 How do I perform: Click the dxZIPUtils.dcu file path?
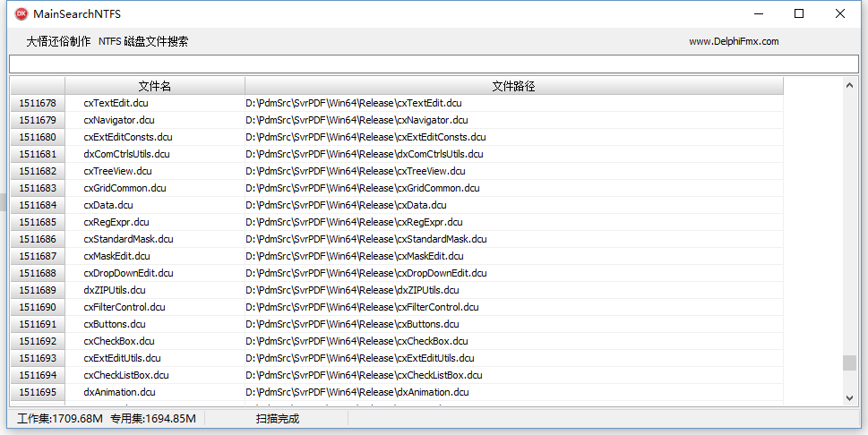point(352,290)
